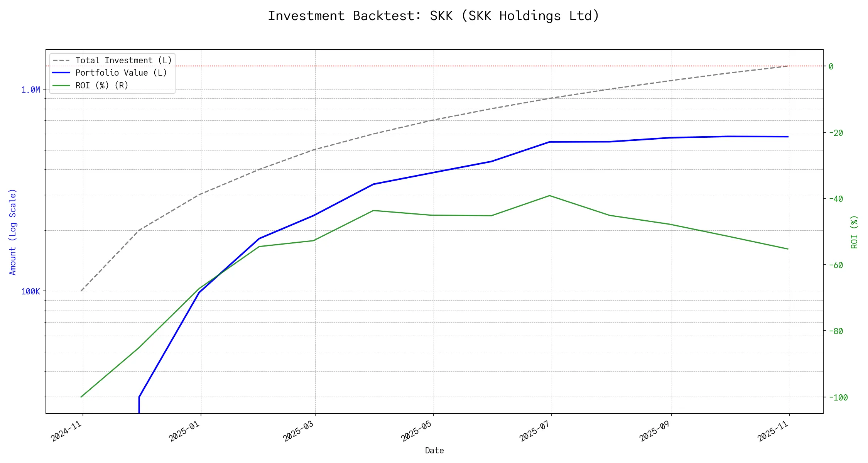Screen dimensions: 868x463
Task: Click the Date x-axis title
Action: coord(434,451)
